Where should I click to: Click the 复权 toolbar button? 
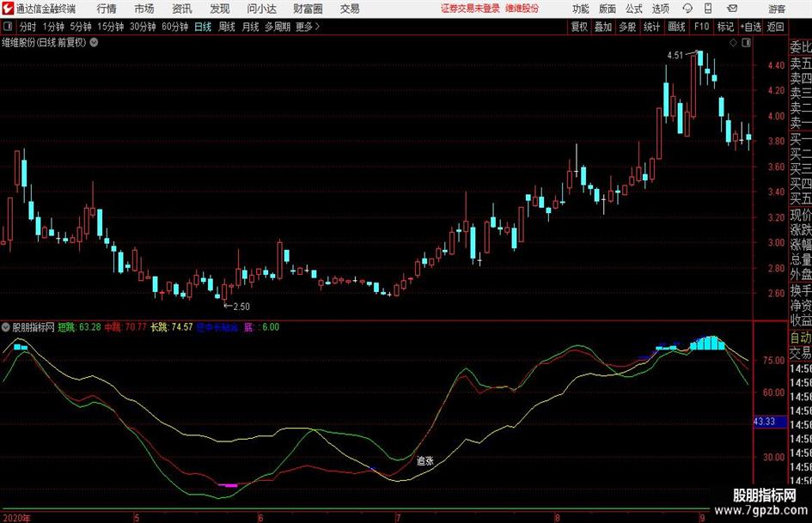coord(579,27)
